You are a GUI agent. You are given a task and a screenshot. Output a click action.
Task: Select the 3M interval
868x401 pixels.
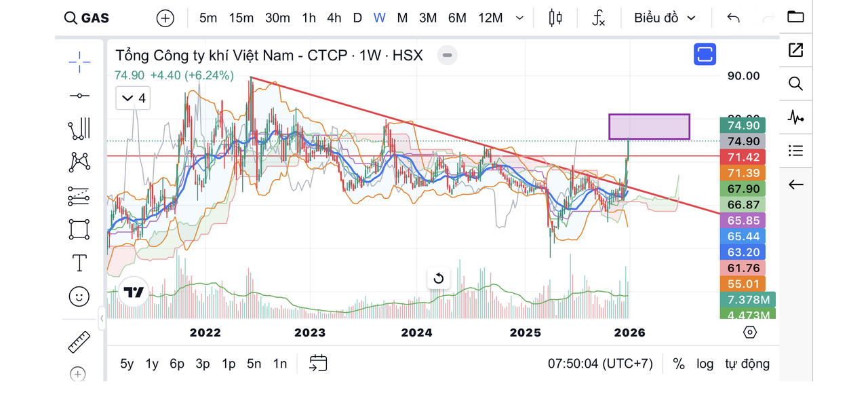[428, 18]
